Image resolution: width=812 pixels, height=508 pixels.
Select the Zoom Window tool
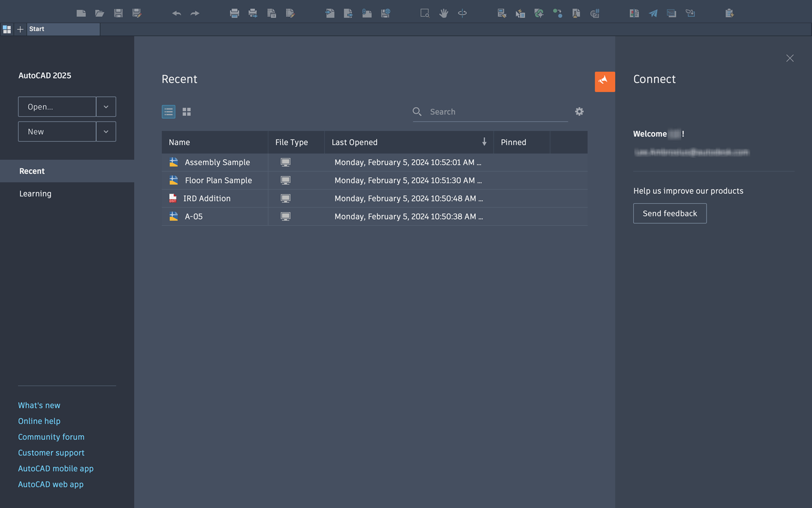point(425,13)
